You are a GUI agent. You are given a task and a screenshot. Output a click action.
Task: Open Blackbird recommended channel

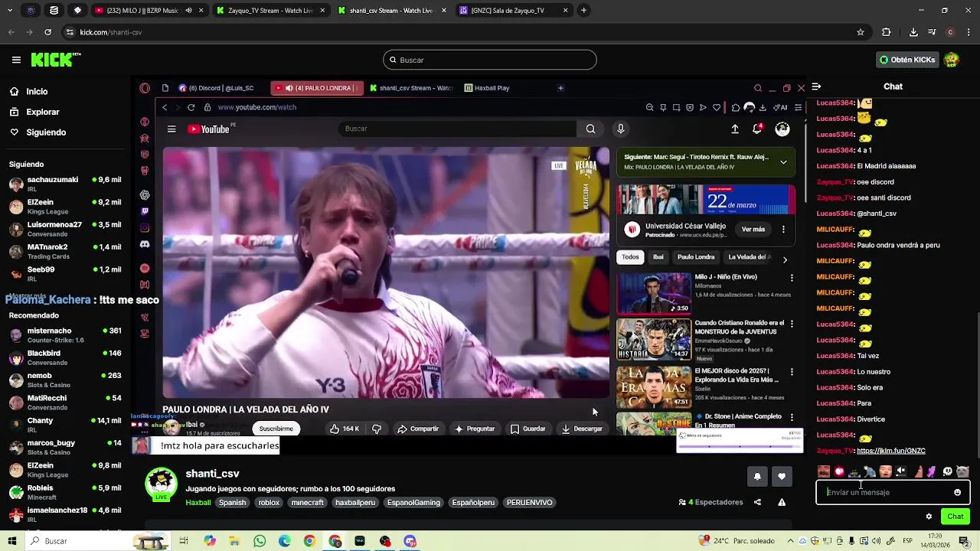[x=65, y=357]
